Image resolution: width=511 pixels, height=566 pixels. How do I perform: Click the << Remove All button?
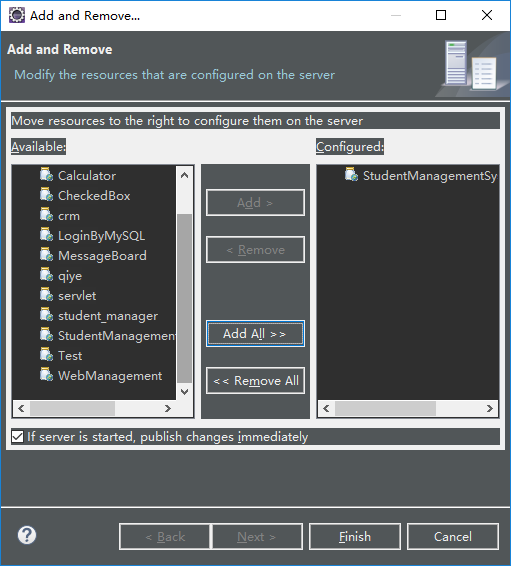[255, 381]
